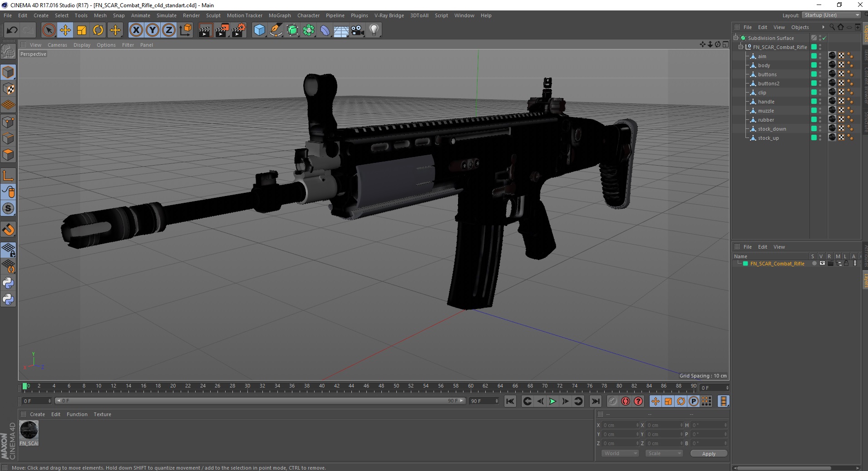Click the X position coordinate field
Viewport: 868px width, 471px height.
tap(620, 425)
